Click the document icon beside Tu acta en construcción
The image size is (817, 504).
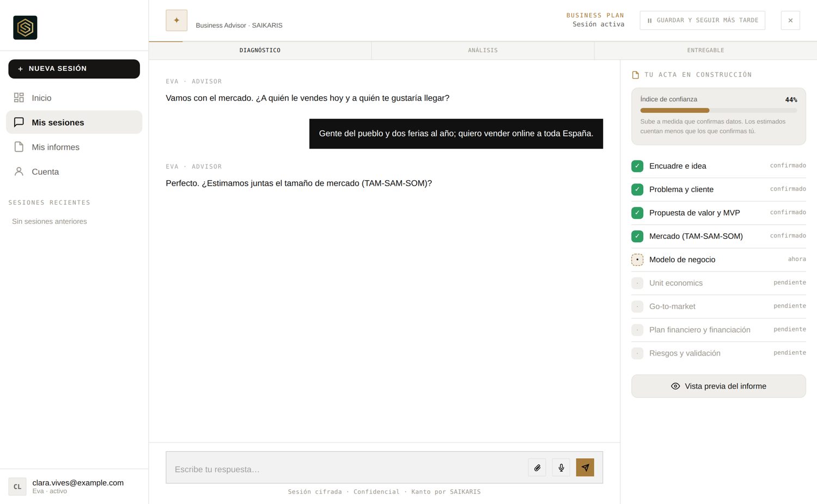(636, 75)
